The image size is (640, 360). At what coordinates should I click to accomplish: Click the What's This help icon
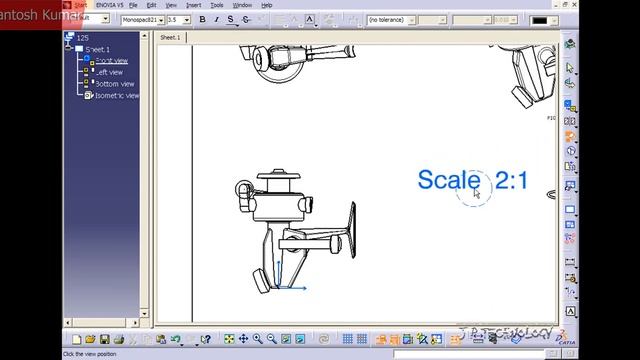206,339
